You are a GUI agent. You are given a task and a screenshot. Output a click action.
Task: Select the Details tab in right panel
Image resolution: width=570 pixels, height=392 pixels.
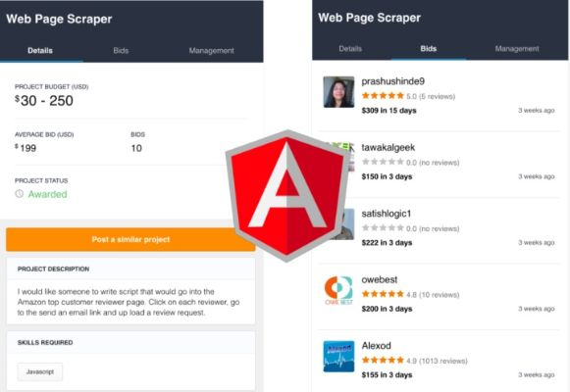pyautogui.click(x=350, y=49)
